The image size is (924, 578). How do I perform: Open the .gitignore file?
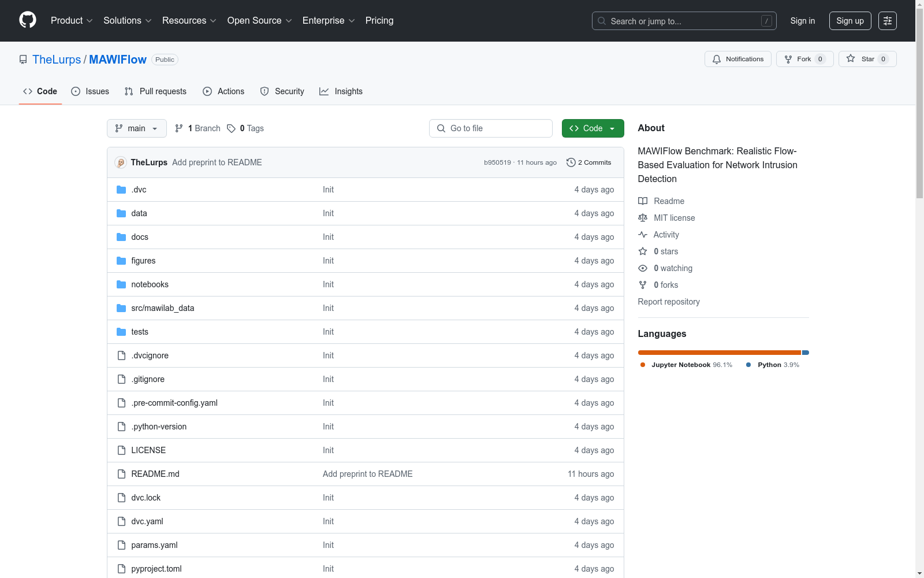[x=148, y=379]
